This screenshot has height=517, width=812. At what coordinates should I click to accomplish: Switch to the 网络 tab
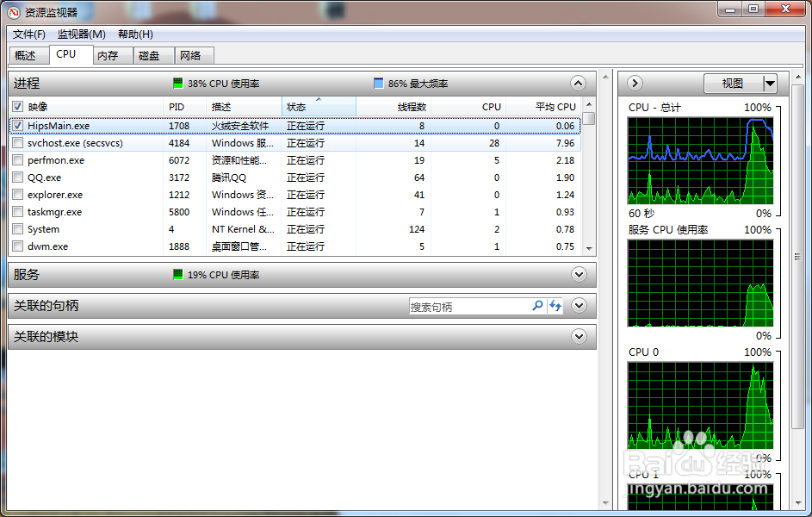point(195,55)
